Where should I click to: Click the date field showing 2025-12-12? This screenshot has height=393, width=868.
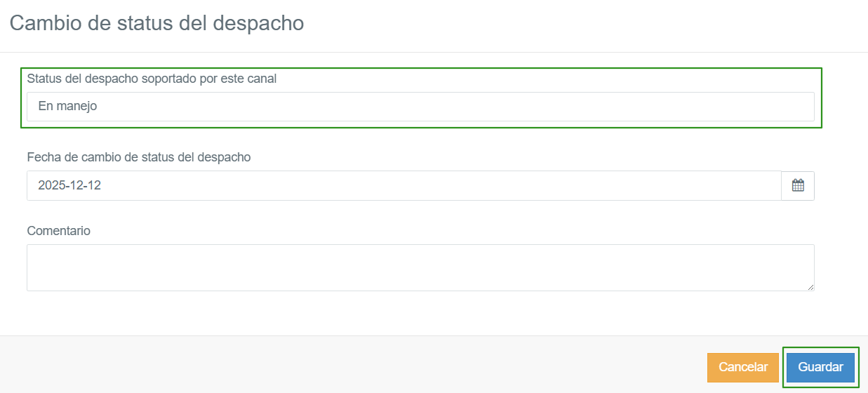403,186
